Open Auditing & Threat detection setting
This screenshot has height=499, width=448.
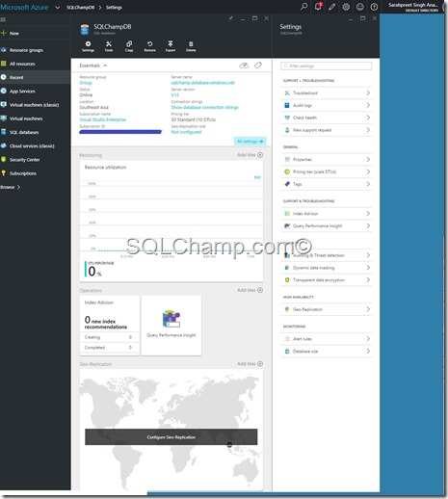point(326,255)
